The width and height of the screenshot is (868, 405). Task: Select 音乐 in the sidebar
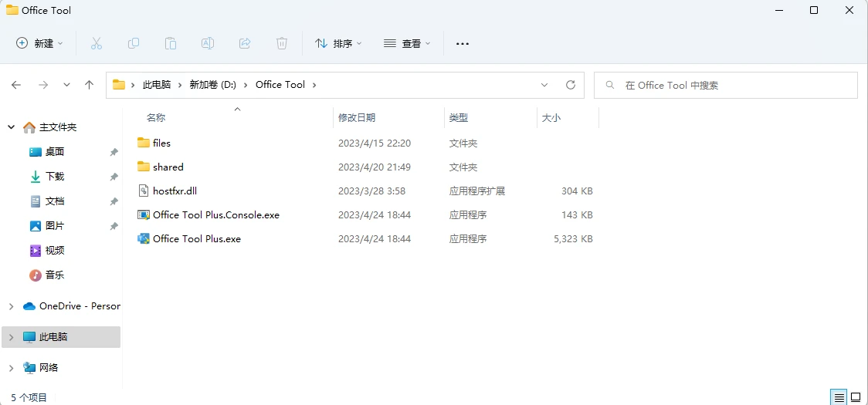(x=55, y=275)
